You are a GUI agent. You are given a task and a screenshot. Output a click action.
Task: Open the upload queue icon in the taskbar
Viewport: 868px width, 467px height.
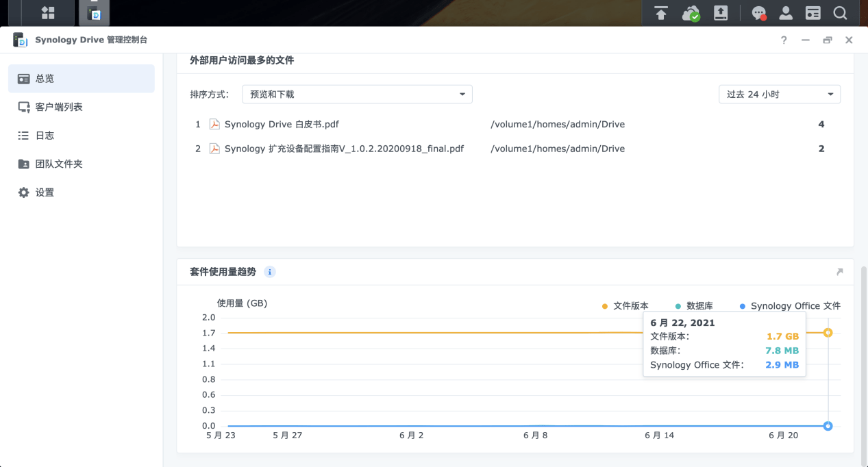[x=660, y=13]
